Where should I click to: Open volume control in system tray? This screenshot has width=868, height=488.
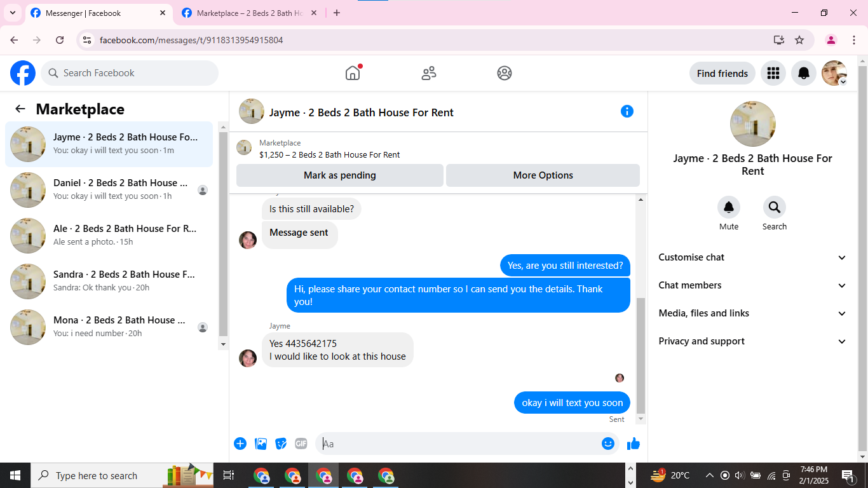click(739, 475)
